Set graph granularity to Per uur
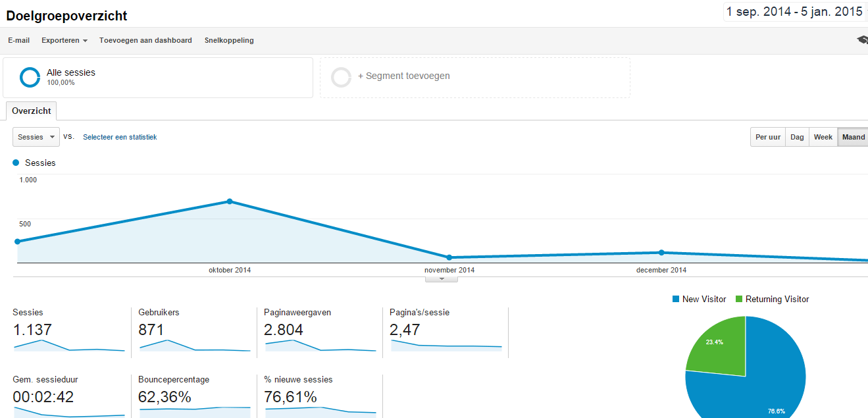The width and height of the screenshot is (868, 418). tap(768, 137)
